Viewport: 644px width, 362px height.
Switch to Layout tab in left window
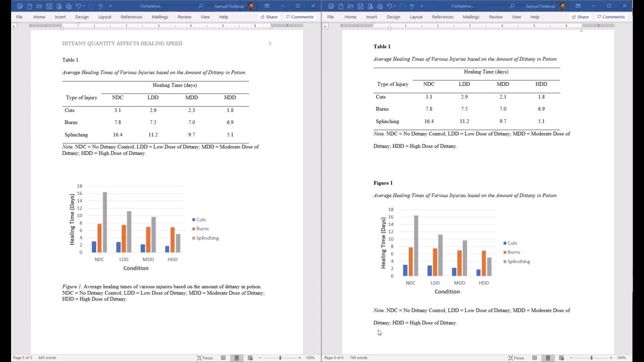(105, 17)
